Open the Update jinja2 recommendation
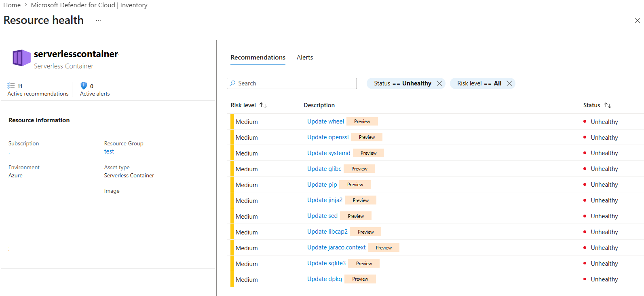Viewport: 644px width, 296px height. tap(325, 200)
